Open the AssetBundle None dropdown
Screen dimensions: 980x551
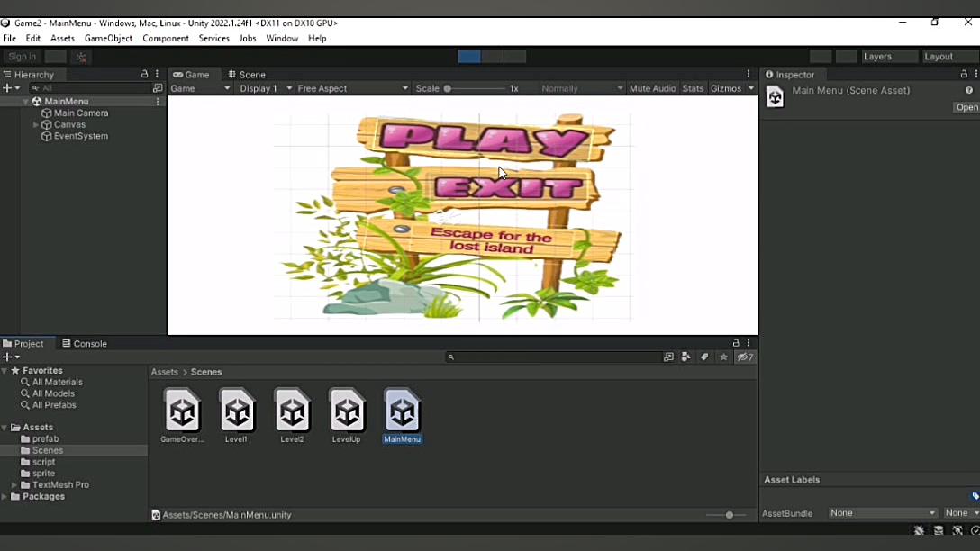[x=882, y=513]
